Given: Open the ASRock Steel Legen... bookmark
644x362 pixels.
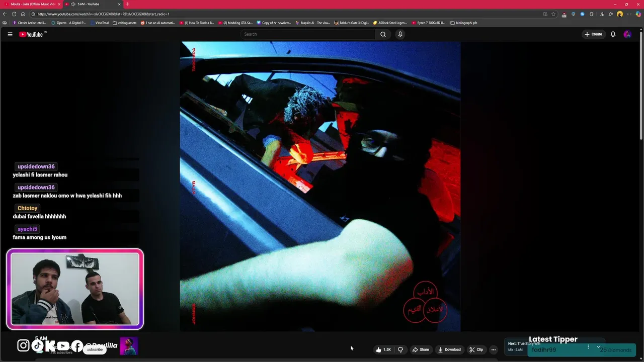Looking at the screenshot, I should (390, 23).
